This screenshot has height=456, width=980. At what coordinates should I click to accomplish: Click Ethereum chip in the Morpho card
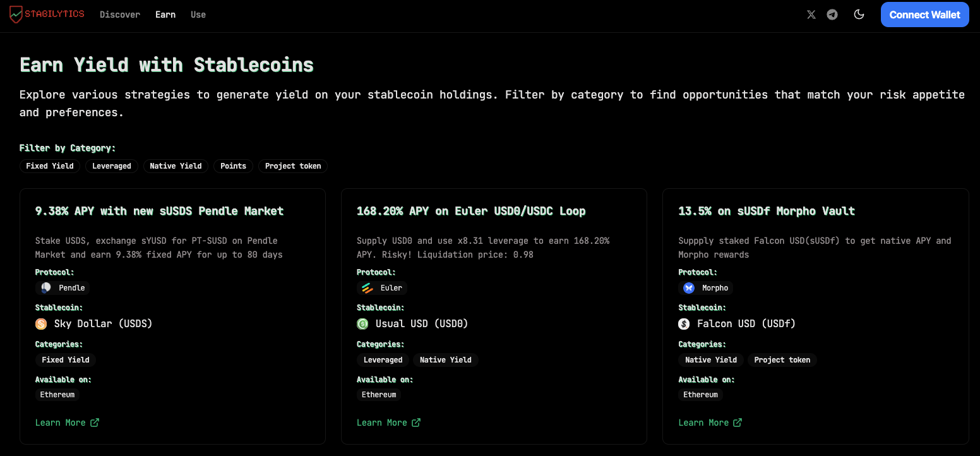pos(701,395)
